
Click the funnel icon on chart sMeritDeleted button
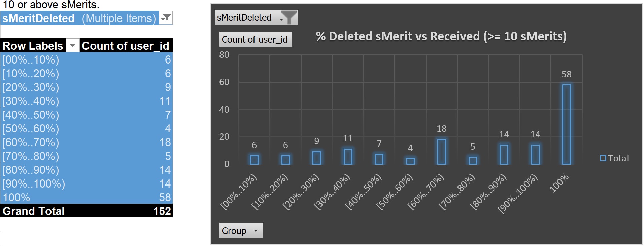pyautogui.click(x=289, y=17)
